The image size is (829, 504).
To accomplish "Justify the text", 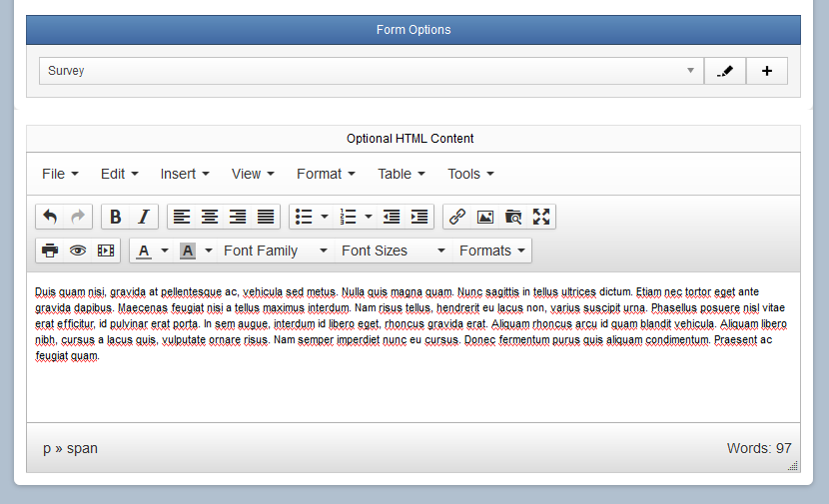I will [266, 217].
